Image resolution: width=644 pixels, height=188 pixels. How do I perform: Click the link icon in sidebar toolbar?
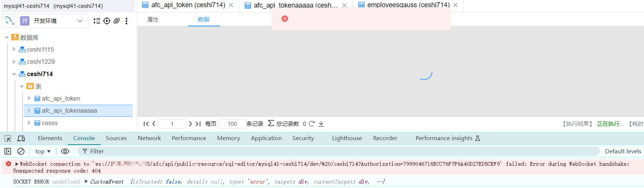(117, 21)
